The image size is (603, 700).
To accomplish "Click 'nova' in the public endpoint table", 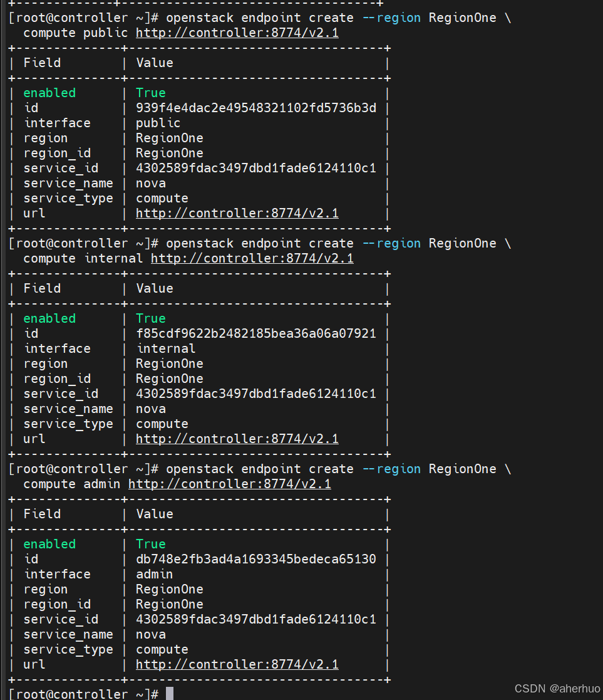I will (151, 184).
